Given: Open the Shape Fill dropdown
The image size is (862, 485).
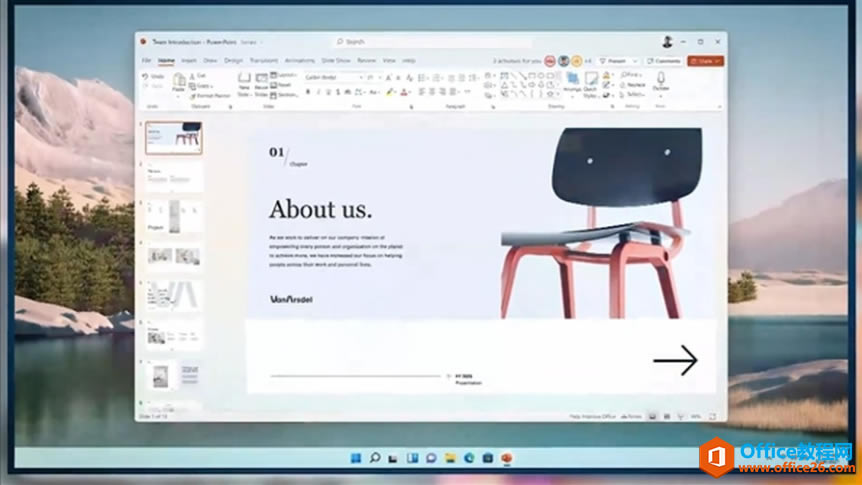Looking at the screenshot, I should click(607, 75).
